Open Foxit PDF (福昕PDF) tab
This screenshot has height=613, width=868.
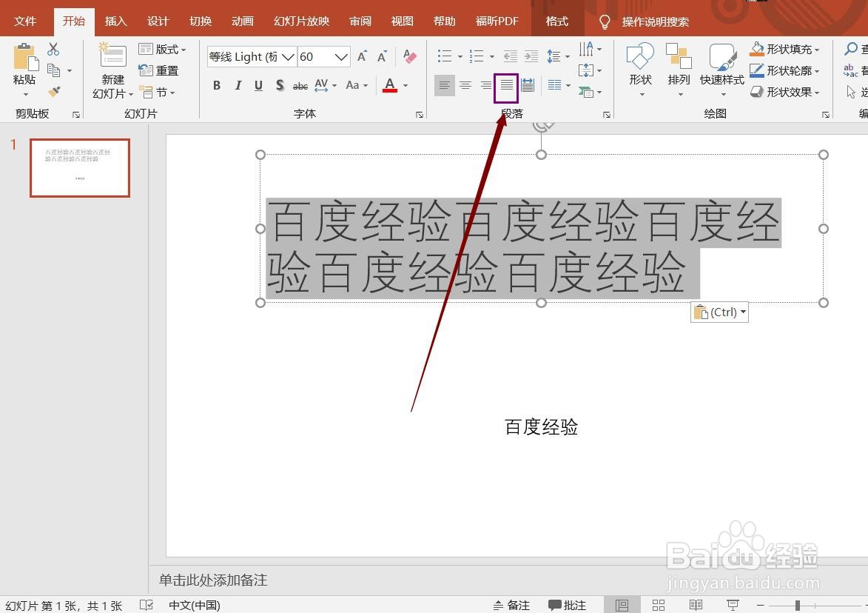click(x=497, y=21)
